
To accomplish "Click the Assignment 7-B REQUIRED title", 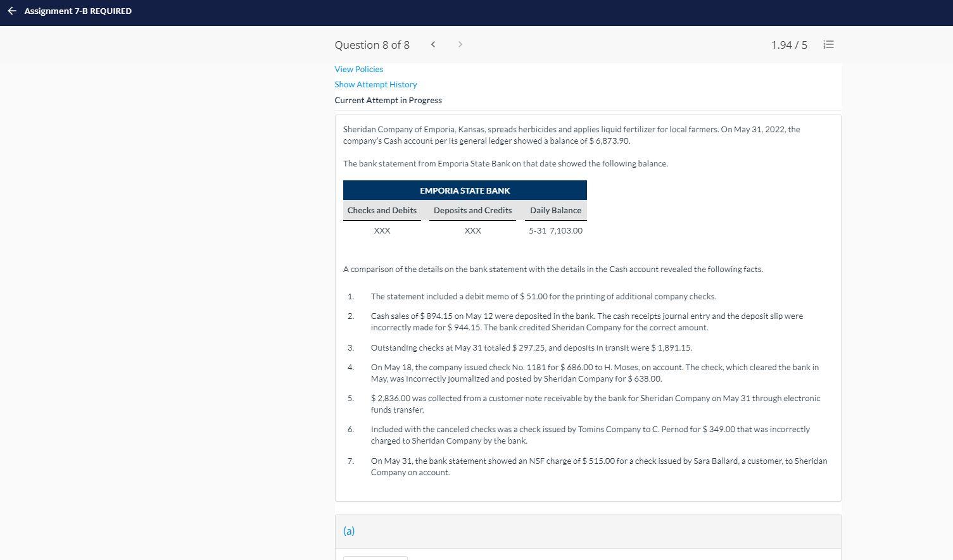I will [78, 11].
